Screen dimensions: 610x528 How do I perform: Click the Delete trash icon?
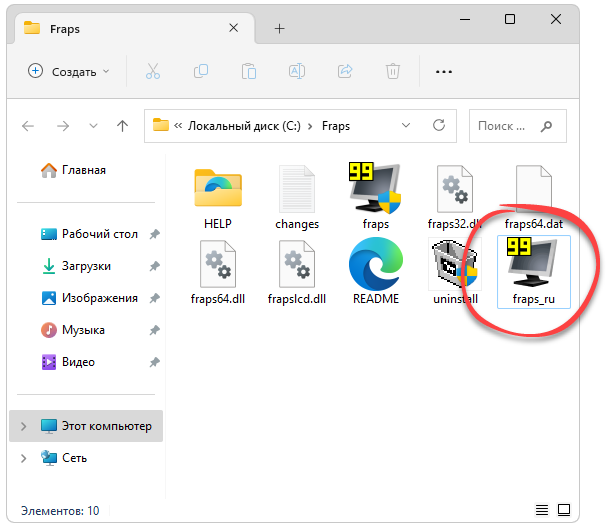(x=393, y=71)
